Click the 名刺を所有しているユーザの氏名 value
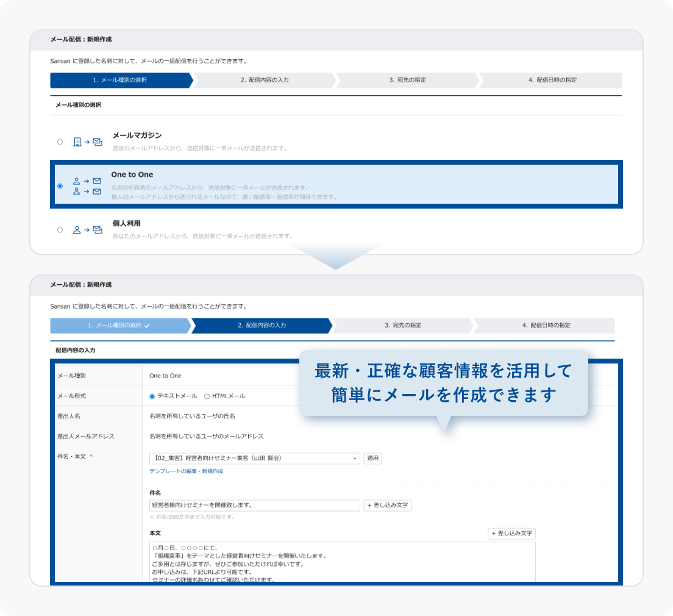The width and height of the screenshot is (673, 616). [x=192, y=416]
